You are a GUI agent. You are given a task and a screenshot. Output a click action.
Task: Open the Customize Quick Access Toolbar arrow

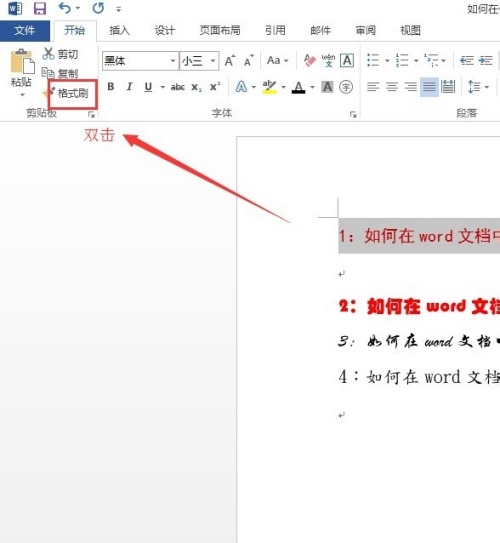(118, 9)
